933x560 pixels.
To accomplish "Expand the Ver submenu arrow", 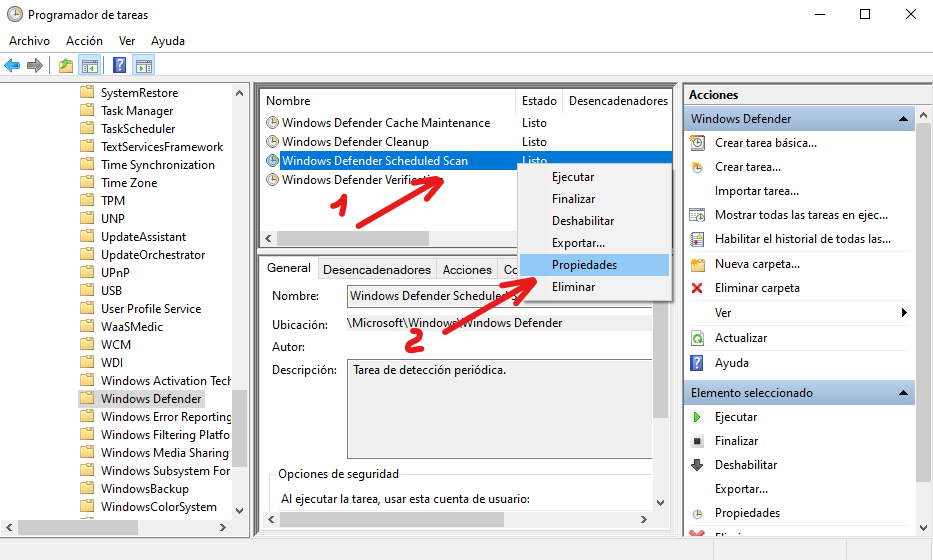I will [x=904, y=312].
